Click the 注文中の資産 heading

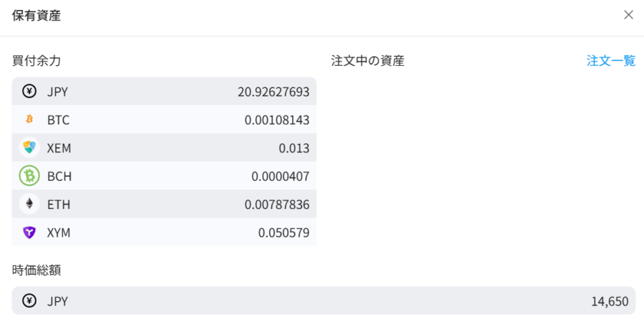tap(368, 61)
